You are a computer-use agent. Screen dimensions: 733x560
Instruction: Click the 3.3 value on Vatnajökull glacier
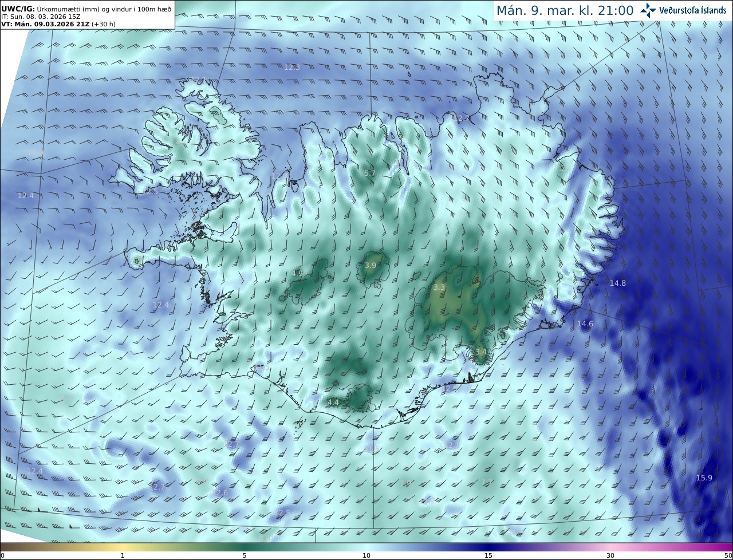coord(439,287)
